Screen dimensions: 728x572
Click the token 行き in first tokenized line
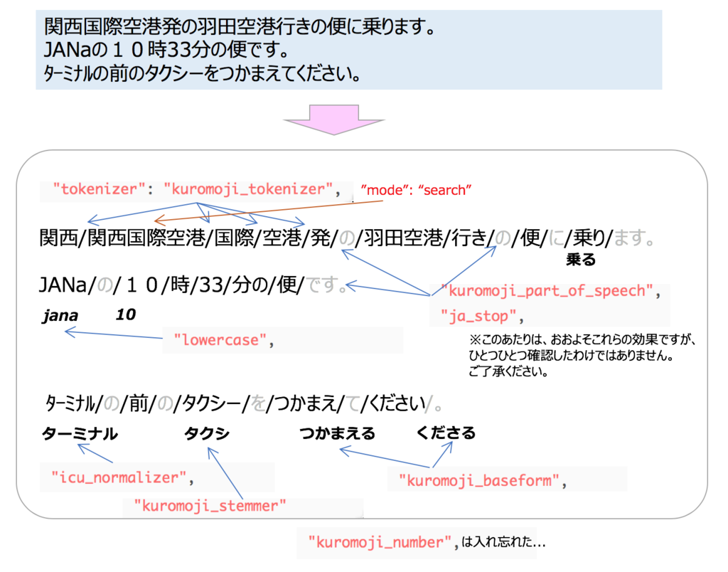tap(469, 238)
